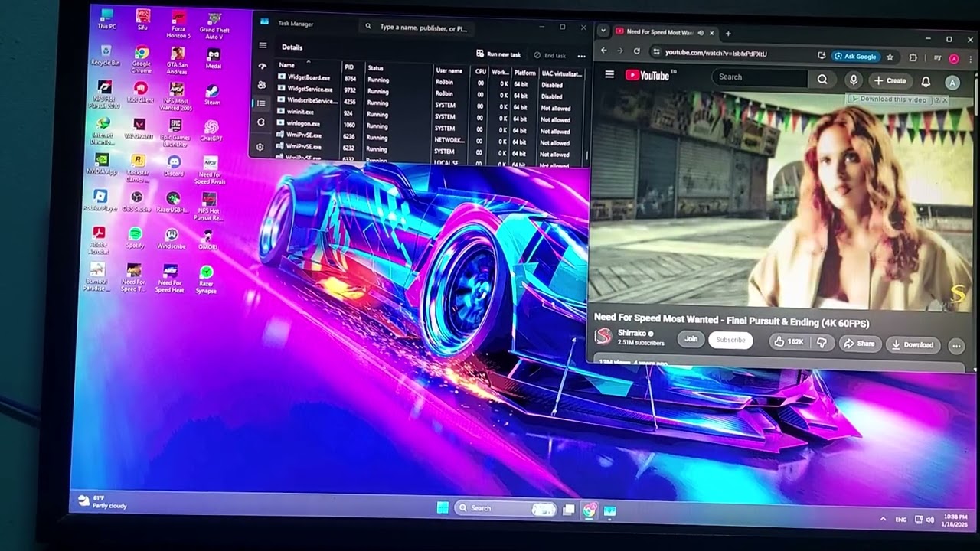Launch the OMORI desktop shortcut
The image size is (980, 551).
point(207,240)
